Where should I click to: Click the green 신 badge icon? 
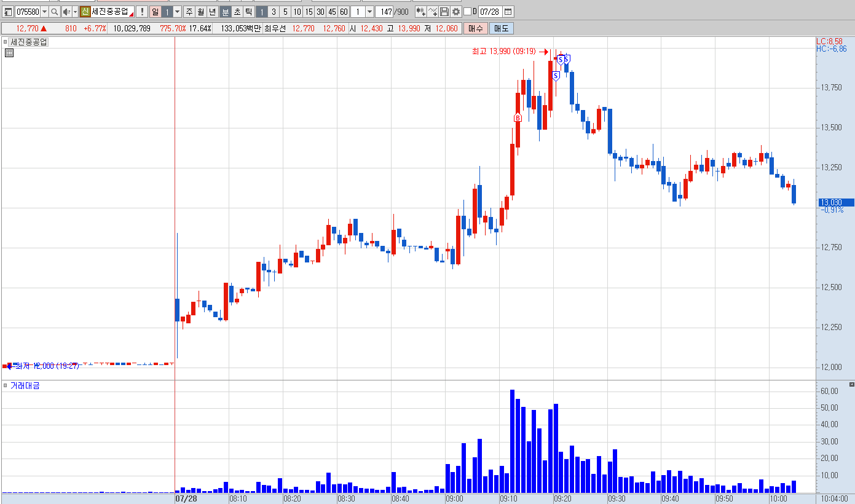(x=85, y=12)
